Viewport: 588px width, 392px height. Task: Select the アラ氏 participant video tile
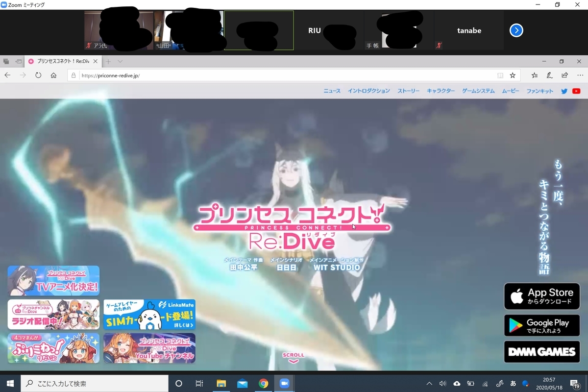point(119,30)
